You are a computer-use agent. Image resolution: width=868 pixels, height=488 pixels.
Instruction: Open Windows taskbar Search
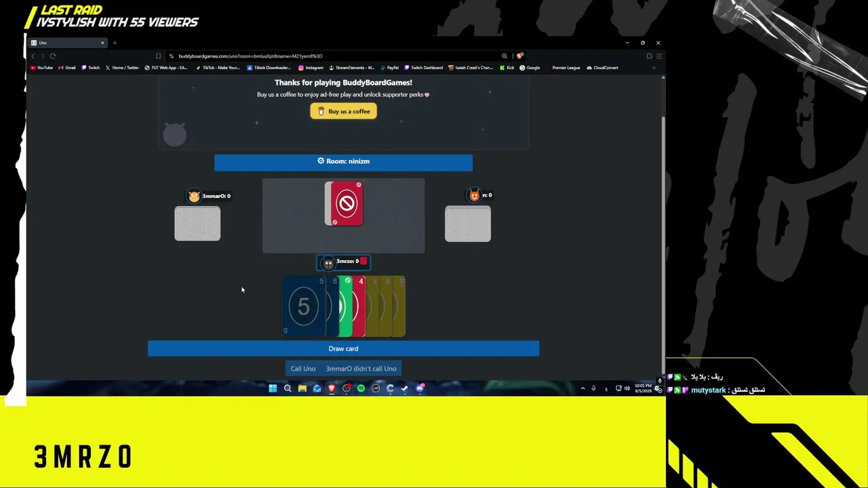pyautogui.click(x=288, y=388)
